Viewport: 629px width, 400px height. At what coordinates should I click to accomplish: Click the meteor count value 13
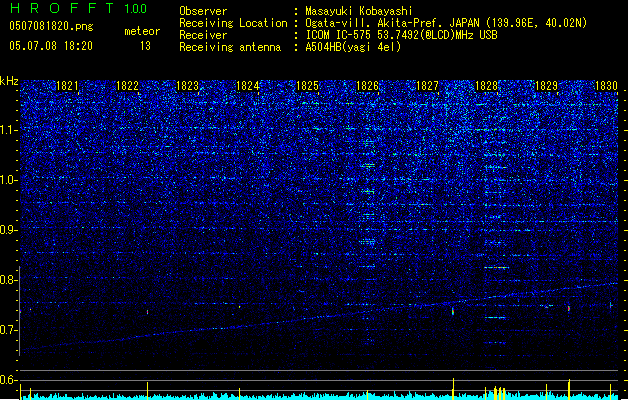(x=145, y=46)
